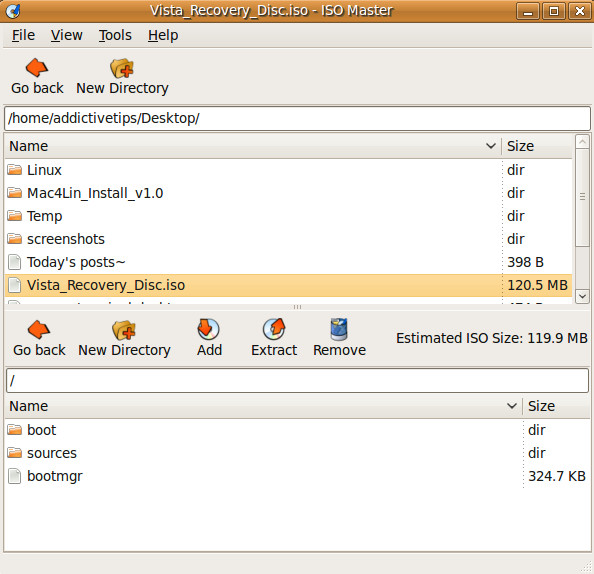Click the pane divider handle
Screen dimensions: 594x574
point(297,307)
